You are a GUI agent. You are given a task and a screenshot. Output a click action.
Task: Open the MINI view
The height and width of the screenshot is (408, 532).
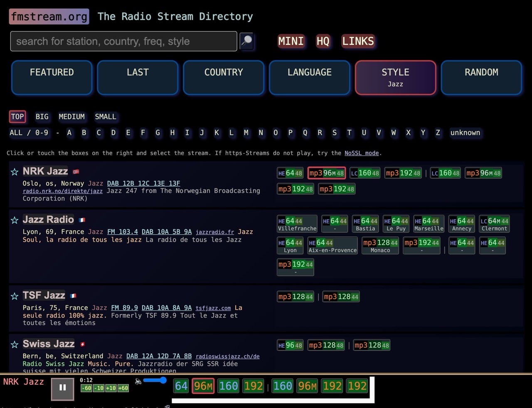point(291,41)
